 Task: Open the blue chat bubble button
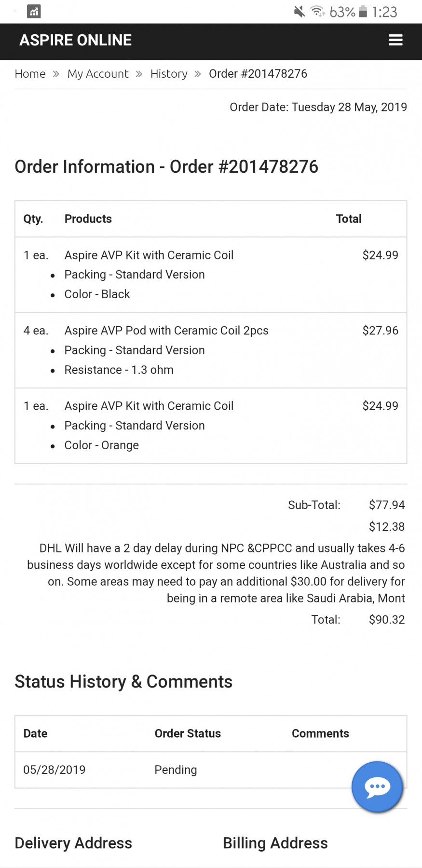tap(377, 787)
